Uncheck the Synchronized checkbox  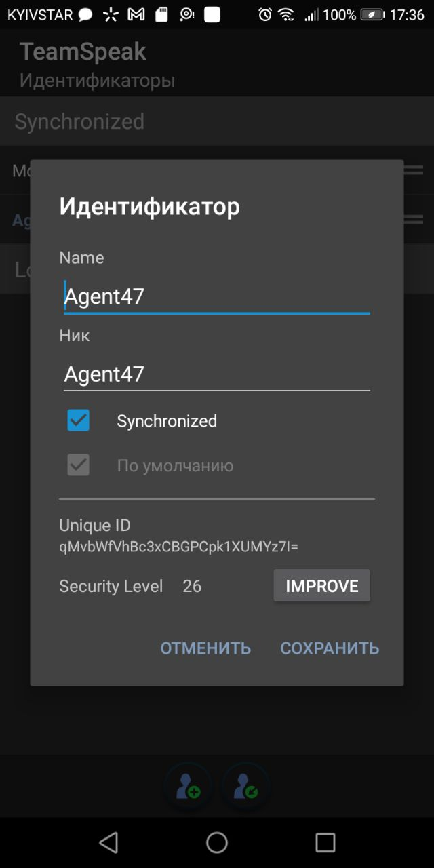[78, 420]
